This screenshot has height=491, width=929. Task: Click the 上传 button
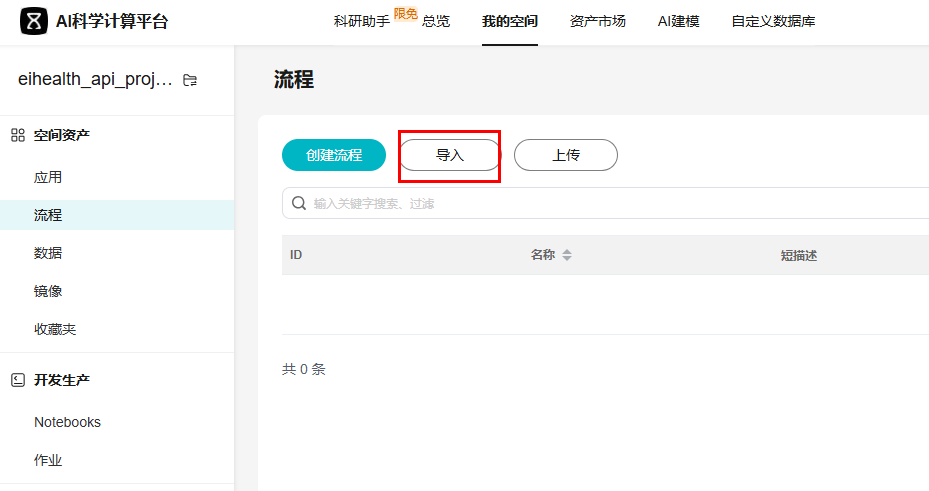pos(566,155)
